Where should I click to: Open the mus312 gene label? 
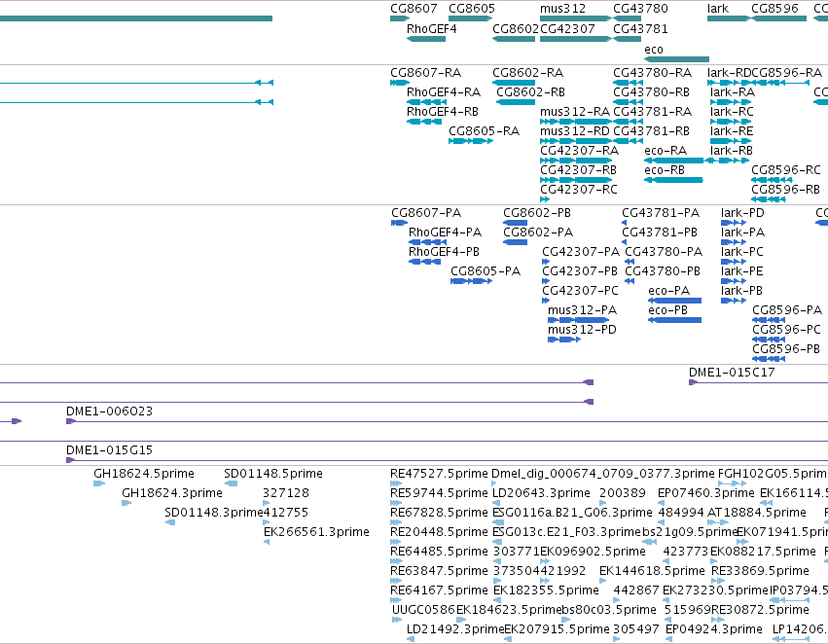point(562,9)
